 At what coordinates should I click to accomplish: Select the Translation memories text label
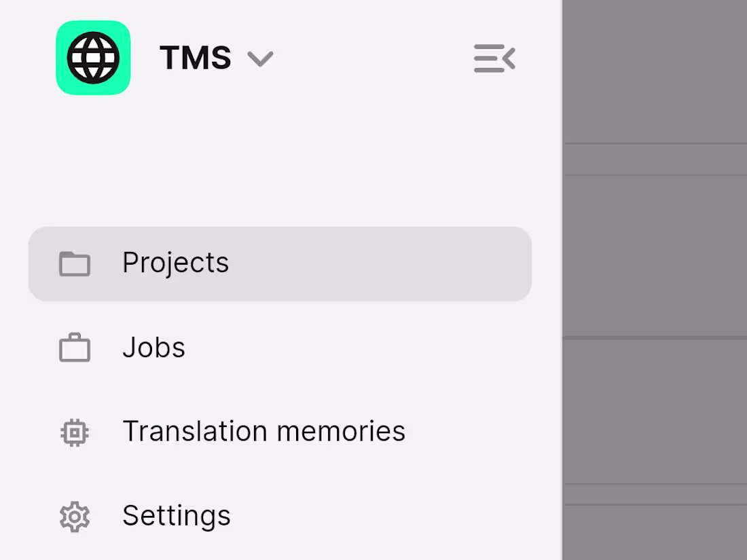pos(263,431)
